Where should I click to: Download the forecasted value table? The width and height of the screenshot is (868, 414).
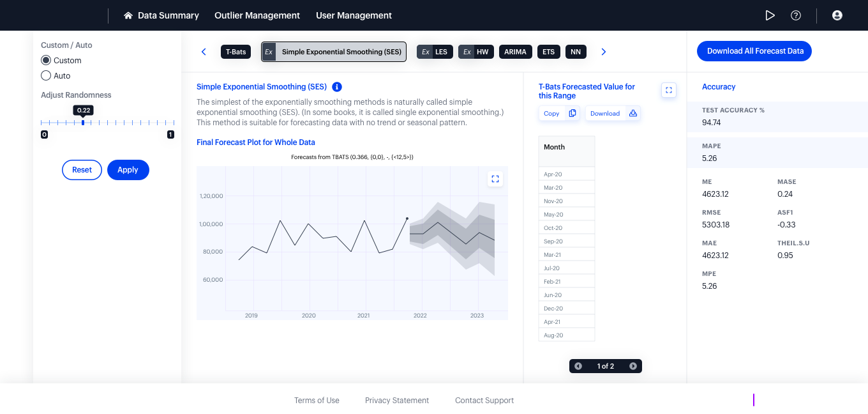pos(613,114)
